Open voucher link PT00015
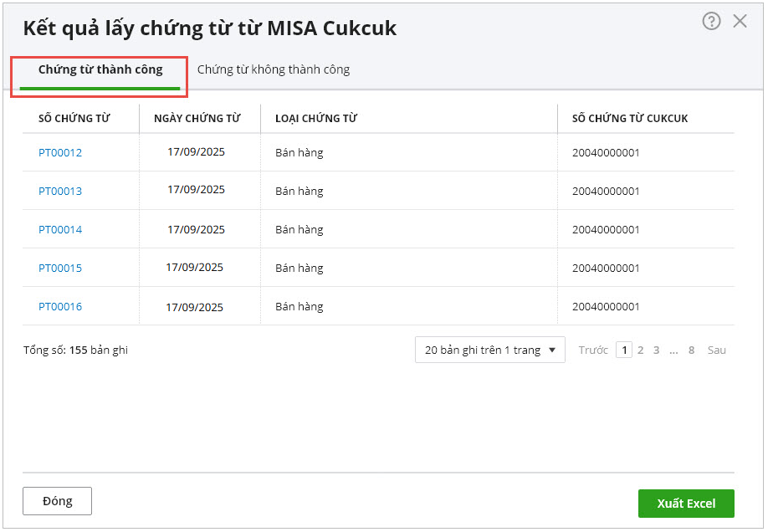768x532 pixels. (x=60, y=269)
